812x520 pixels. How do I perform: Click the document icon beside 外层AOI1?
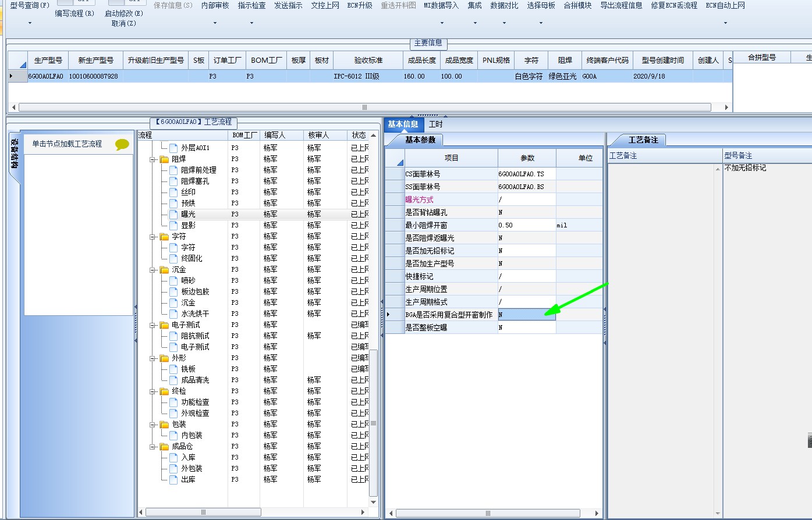pyautogui.click(x=173, y=148)
